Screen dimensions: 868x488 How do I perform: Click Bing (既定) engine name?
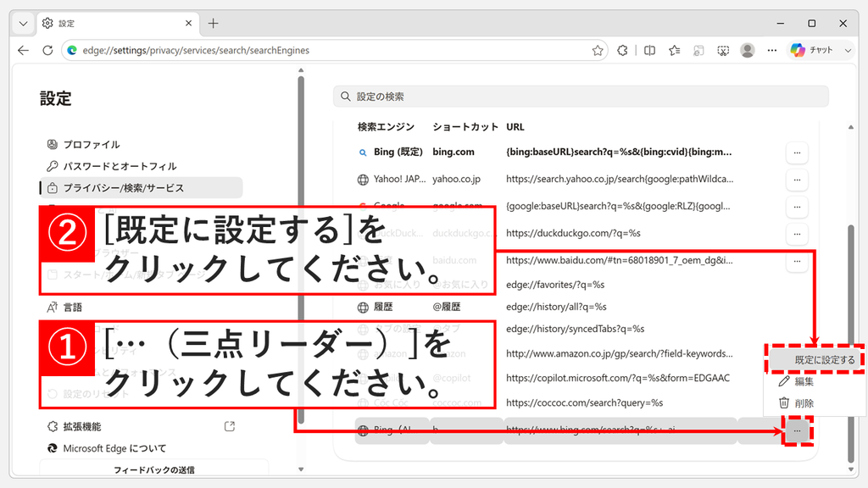tap(398, 152)
